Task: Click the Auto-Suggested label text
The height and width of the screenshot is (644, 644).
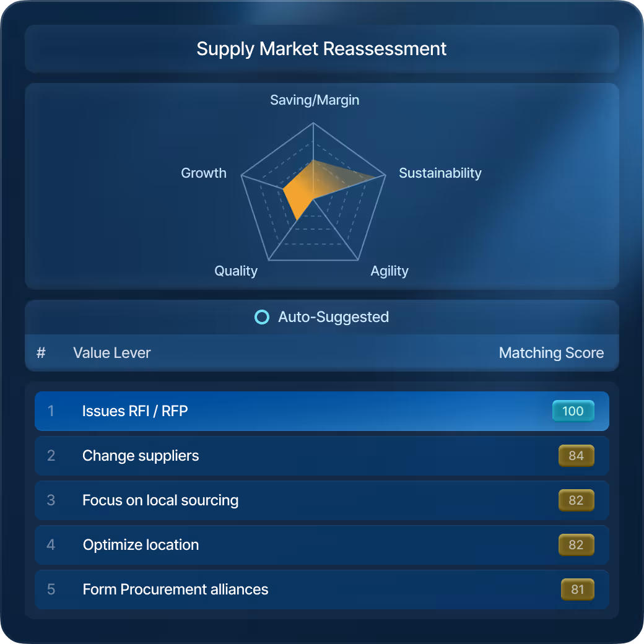Action: [333, 317]
